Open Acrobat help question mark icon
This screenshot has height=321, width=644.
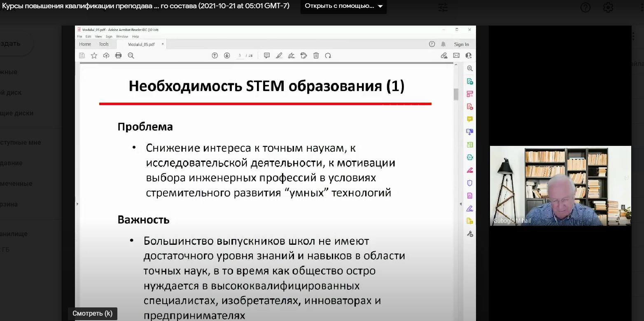click(432, 44)
